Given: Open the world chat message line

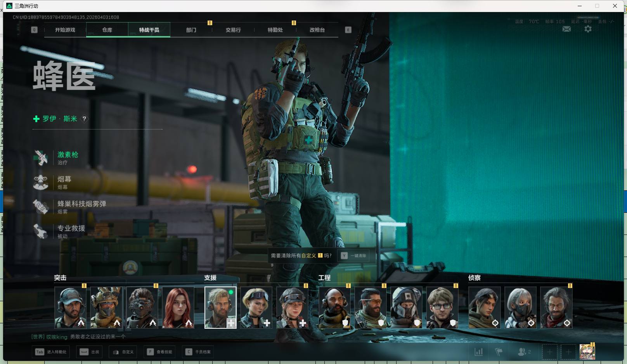Looking at the screenshot, I should [x=78, y=337].
